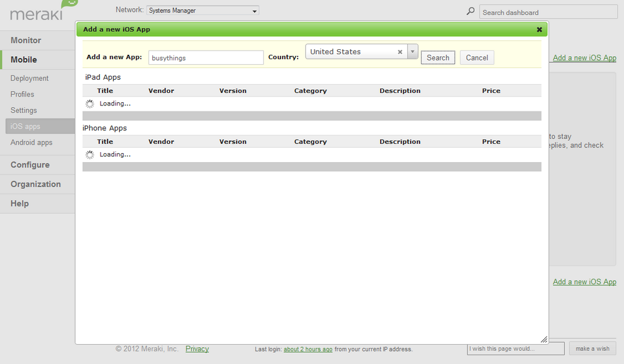
Task: Click iPad Apps Description column header
Action: pyautogui.click(x=400, y=90)
